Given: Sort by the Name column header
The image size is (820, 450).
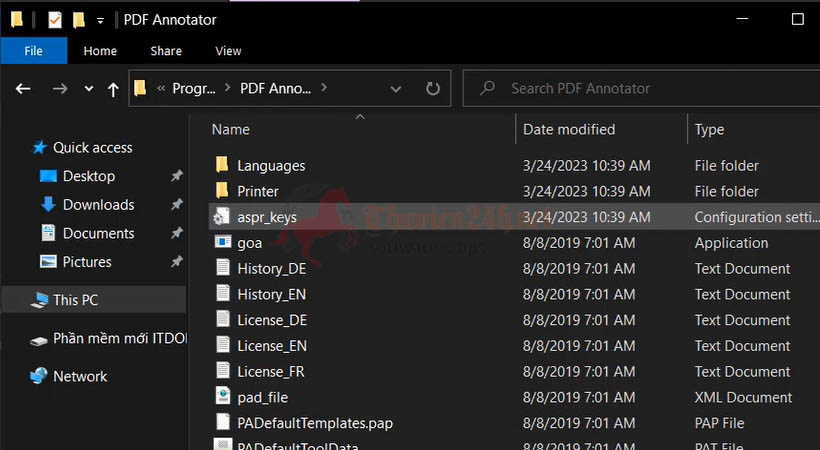Looking at the screenshot, I should 231,129.
